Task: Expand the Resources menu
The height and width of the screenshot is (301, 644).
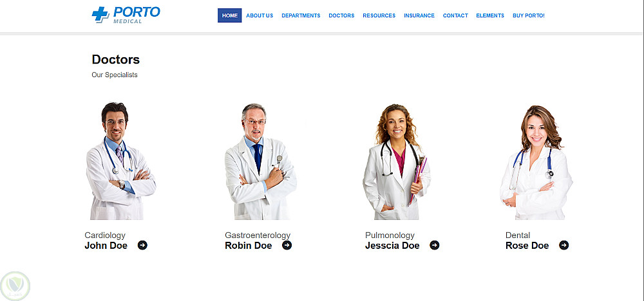Action: click(x=379, y=15)
